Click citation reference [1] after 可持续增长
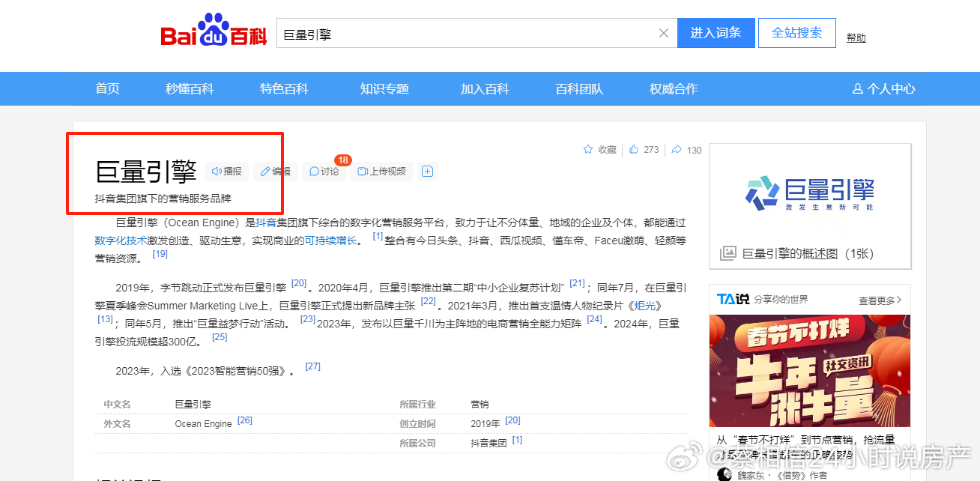 378,236
